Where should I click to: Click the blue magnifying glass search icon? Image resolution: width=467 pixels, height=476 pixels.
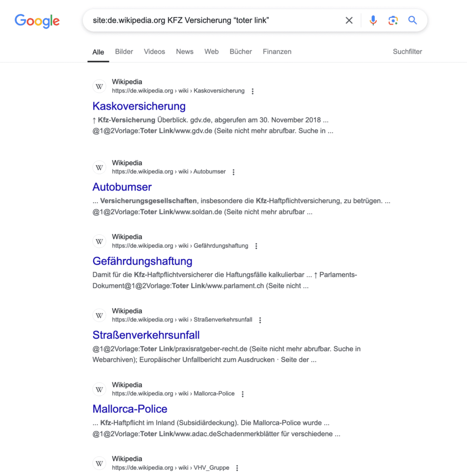pyautogui.click(x=413, y=20)
